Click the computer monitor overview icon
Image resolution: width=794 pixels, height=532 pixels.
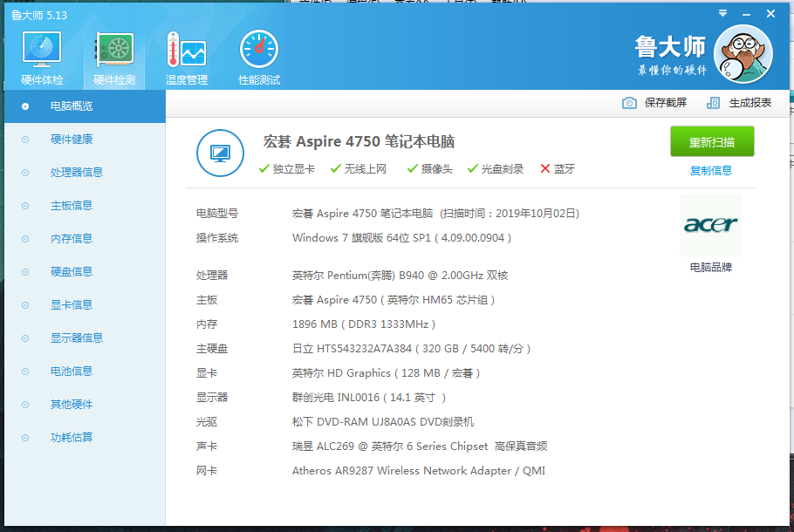[220, 153]
